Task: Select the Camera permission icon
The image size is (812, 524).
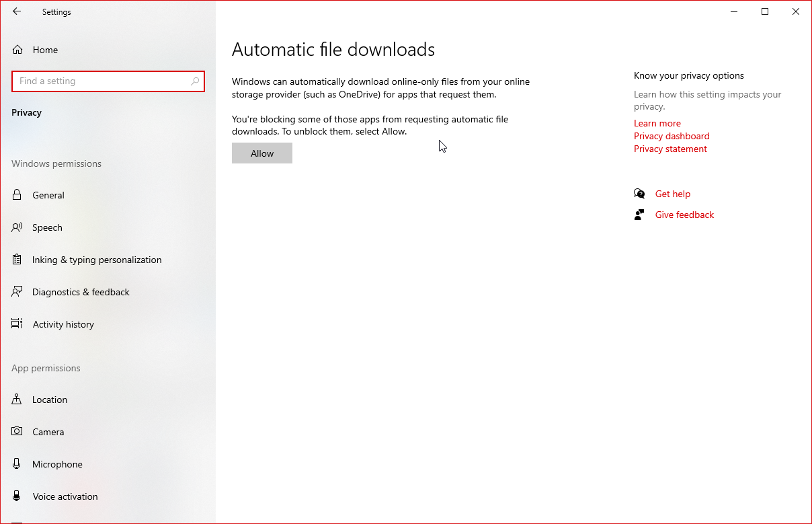Action: [17, 432]
